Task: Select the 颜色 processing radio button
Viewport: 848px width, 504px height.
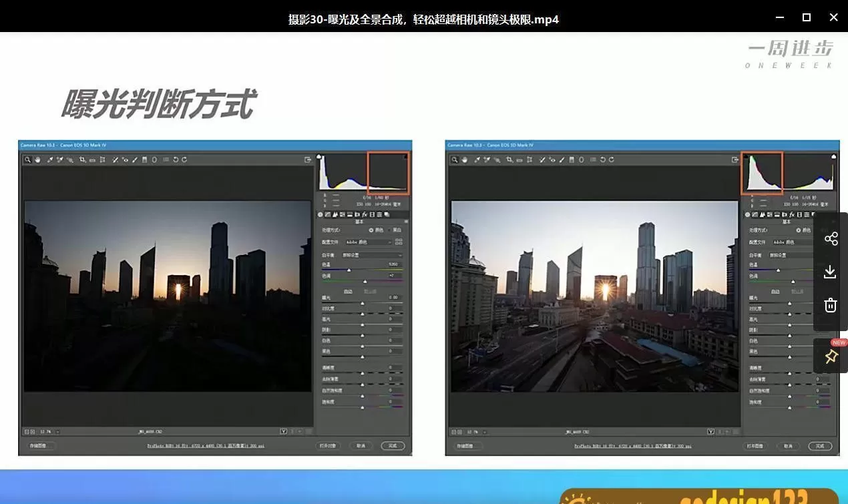Action: [372, 230]
